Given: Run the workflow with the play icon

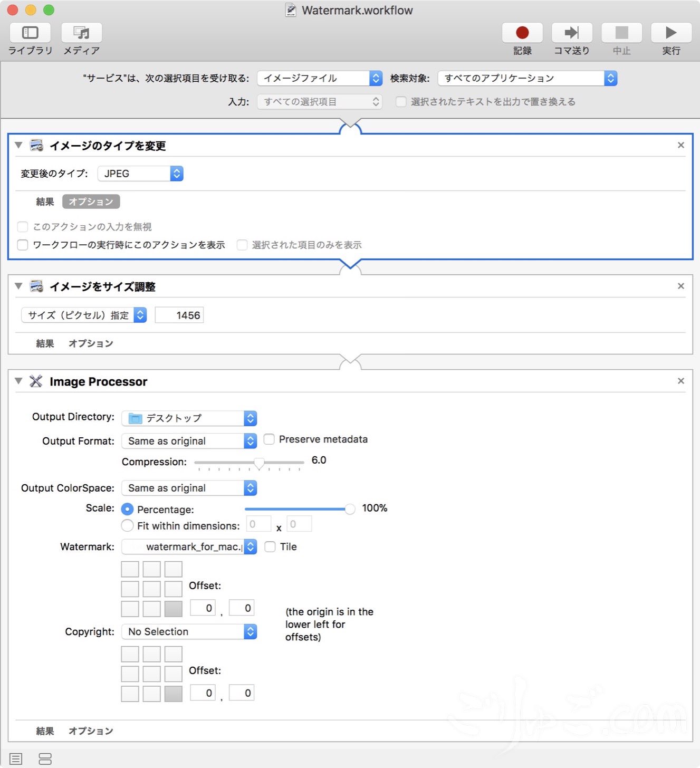Looking at the screenshot, I should pyautogui.click(x=670, y=33).
